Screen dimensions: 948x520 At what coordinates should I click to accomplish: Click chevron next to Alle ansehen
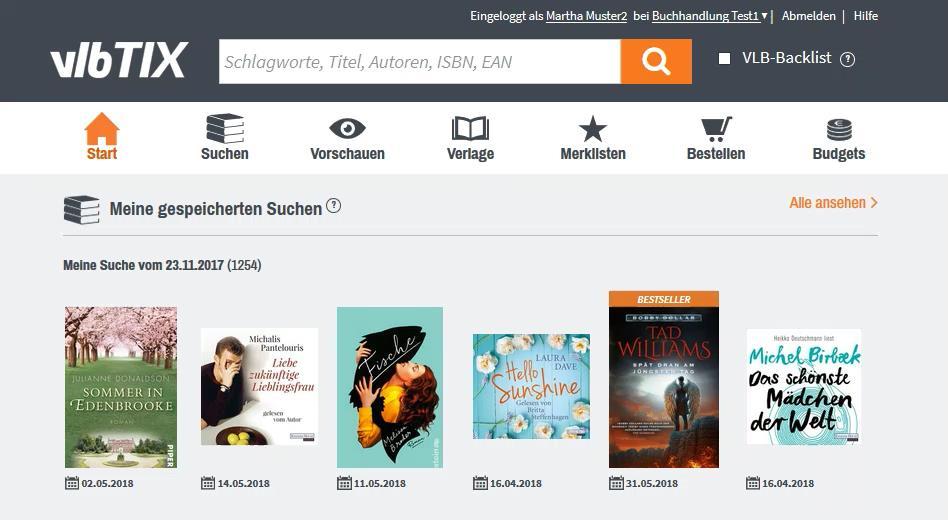(874, 203)
